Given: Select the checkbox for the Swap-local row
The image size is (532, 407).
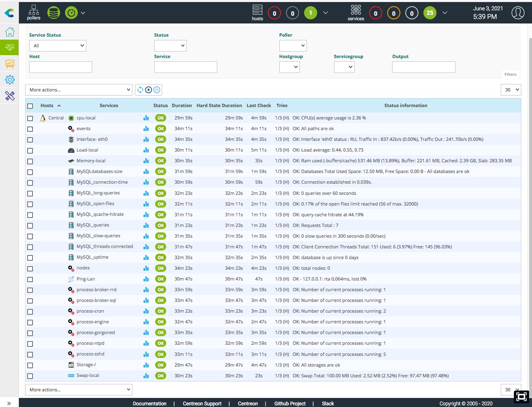Looking at the screenshot, I should pos(30,376).
